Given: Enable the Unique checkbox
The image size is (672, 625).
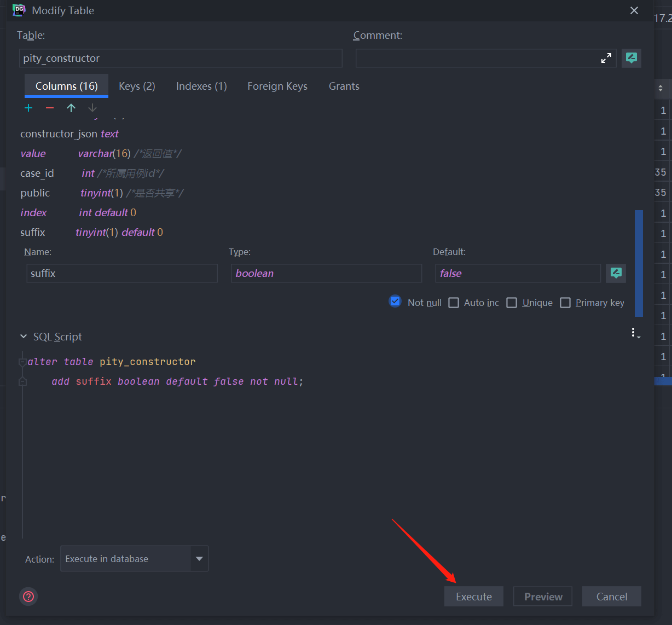Looking at the screenshot, I should point(512,303).
